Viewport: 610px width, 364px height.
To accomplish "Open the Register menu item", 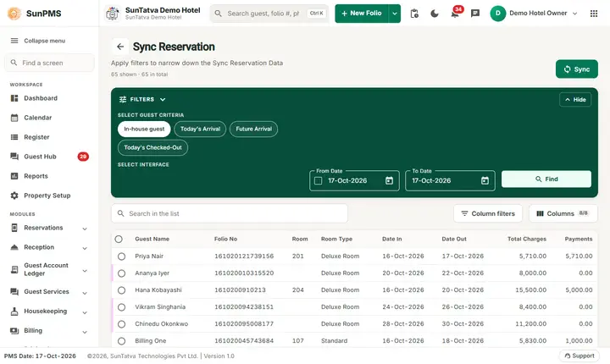I will click(49, 137).
